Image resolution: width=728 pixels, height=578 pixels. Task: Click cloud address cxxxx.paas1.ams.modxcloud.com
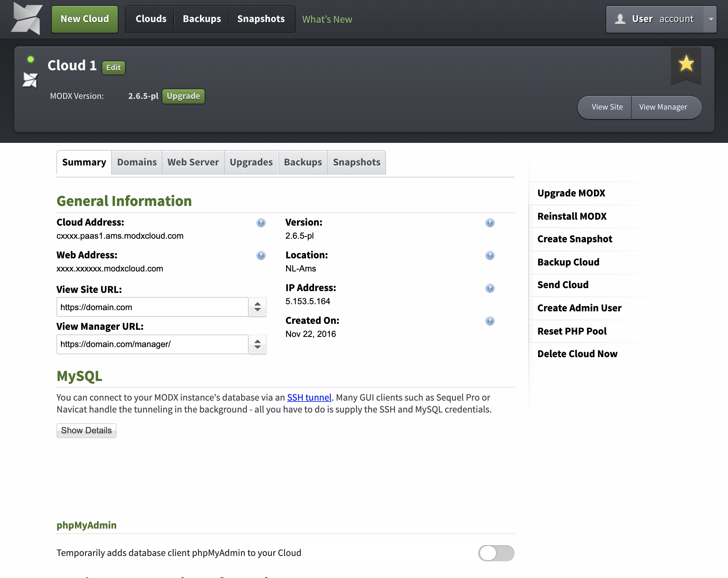point(120,236)
